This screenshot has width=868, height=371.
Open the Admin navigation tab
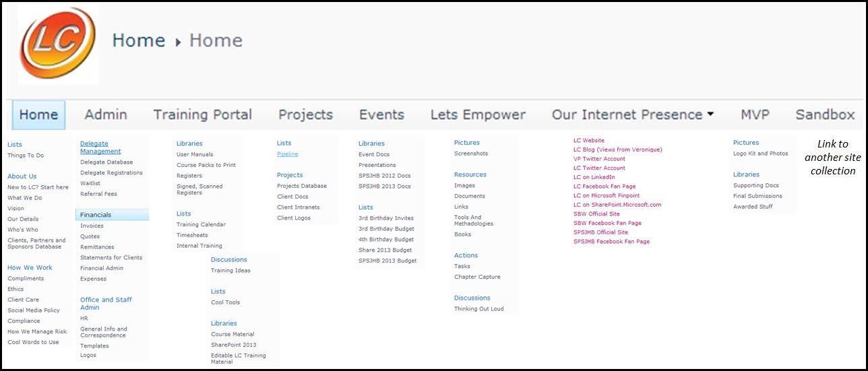pos(106,115)
